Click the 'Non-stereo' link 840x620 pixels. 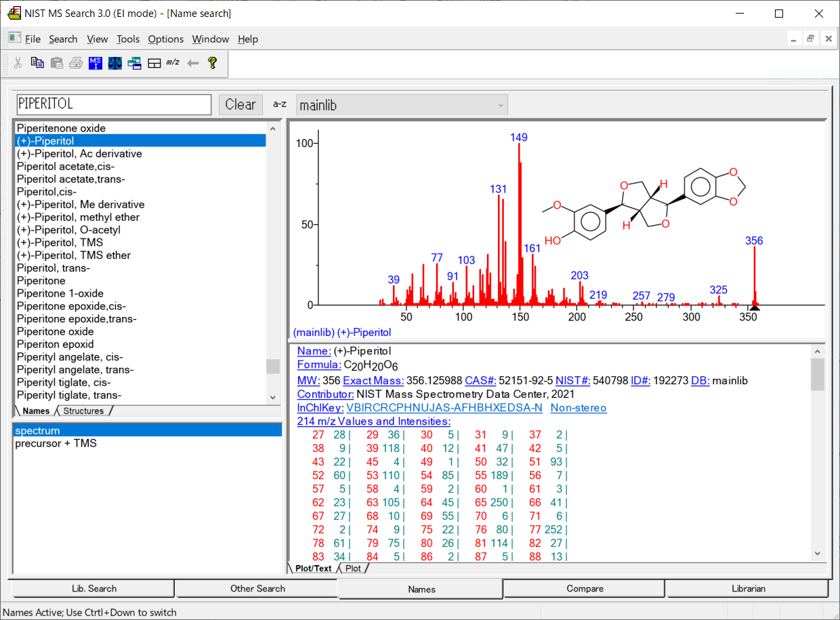(x=579, y=408)
